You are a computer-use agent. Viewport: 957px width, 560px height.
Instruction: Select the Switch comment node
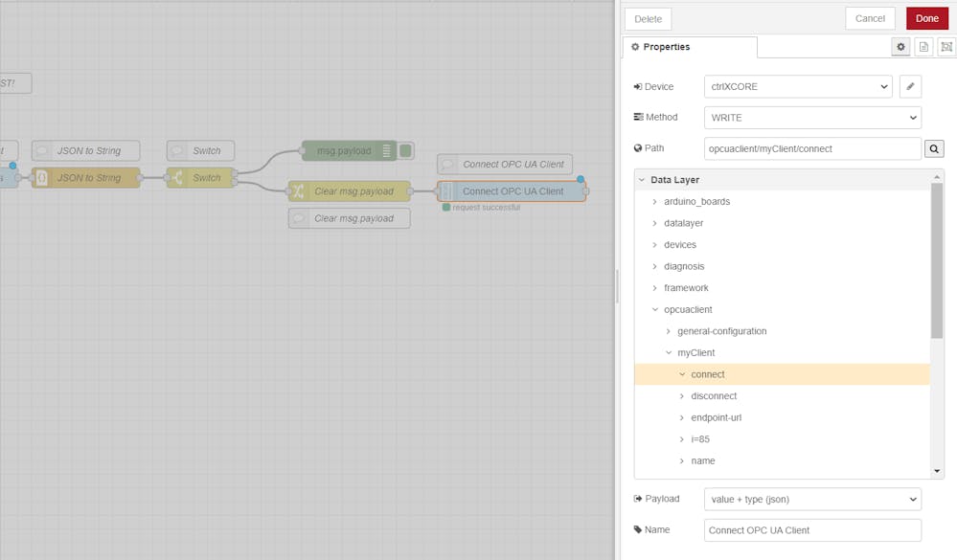[201, 150]
